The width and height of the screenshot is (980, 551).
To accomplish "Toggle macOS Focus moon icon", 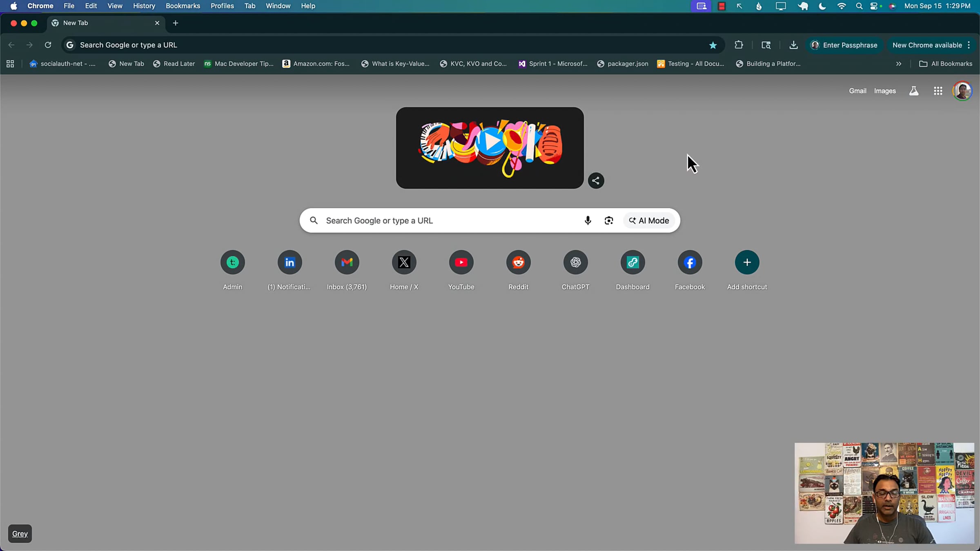I will pyautogui.click(x=822, y=6).
